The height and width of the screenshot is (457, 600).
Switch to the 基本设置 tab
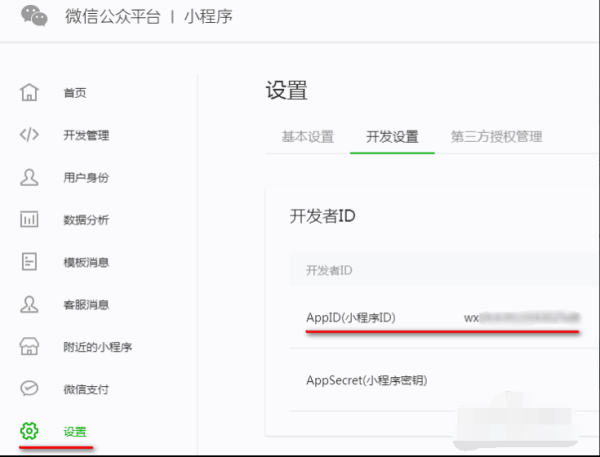pyautogui.click(x=308, y=137)
